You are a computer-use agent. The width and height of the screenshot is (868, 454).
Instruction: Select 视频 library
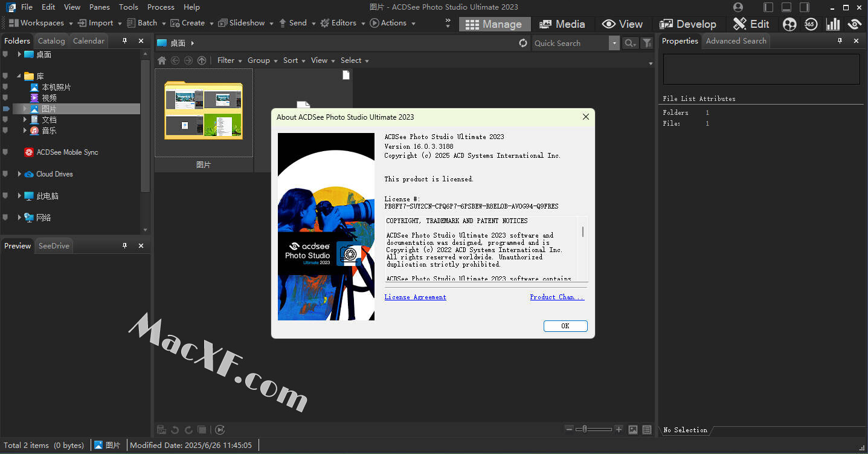[x=49, y=98]
